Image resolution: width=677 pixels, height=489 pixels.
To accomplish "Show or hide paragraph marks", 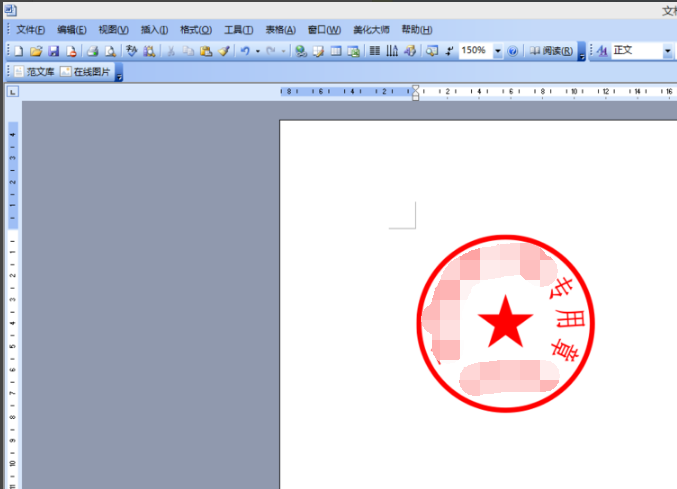I will (449, 51).
